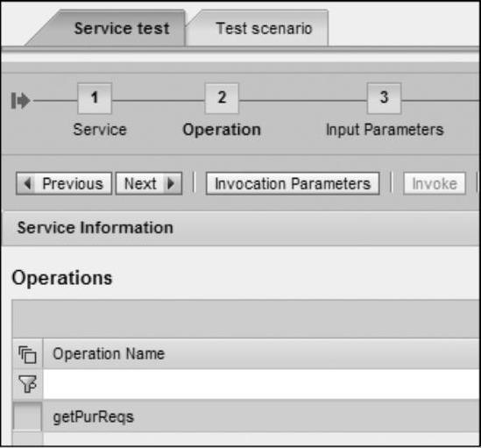Select the getPurReqs operation name cell
This screenshot has height=448, width=481.
click(261, 417)
